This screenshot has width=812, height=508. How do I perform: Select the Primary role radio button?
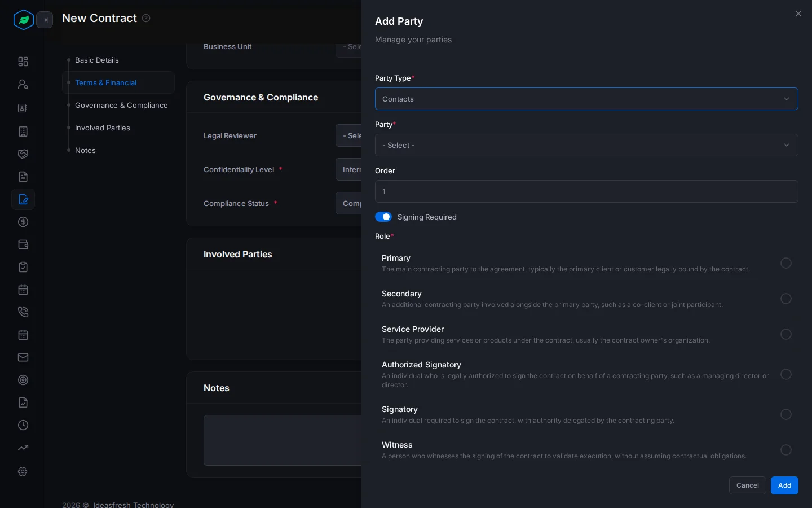[x=786, y=263]
